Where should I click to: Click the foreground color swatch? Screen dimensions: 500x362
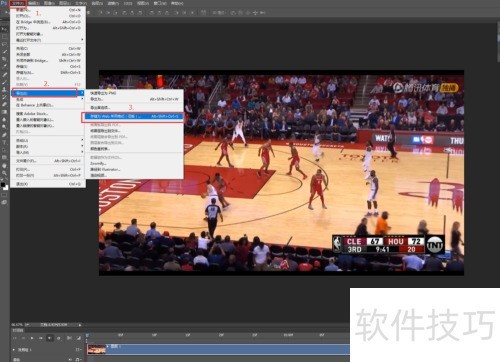3,184
